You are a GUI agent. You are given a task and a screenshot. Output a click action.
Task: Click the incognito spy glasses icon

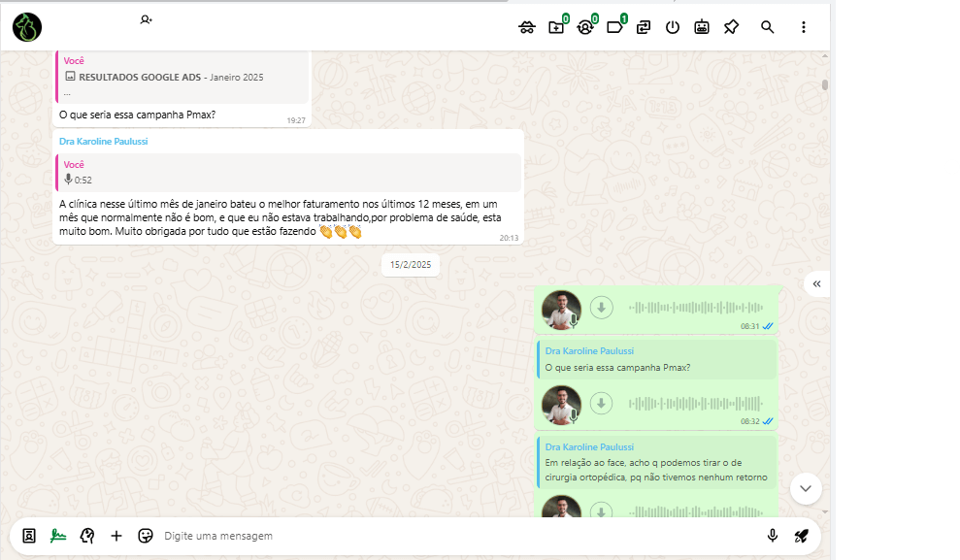[x=527, y=27]
